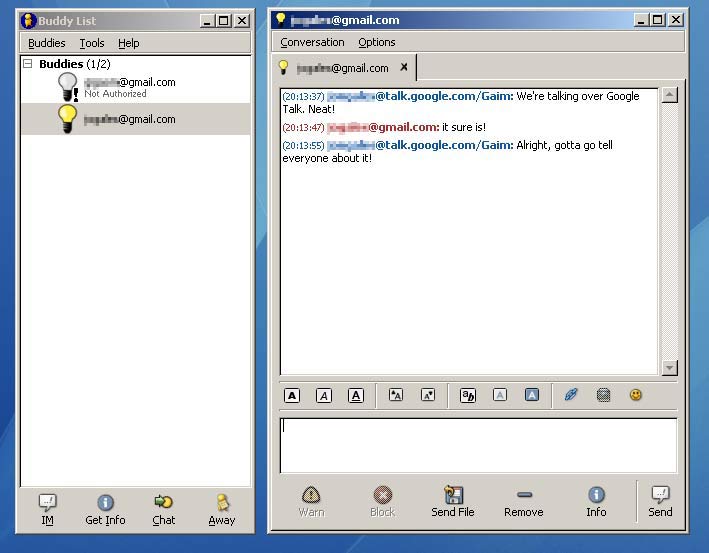Send the message with the Send button
This screenshot has height=553, width=709.
pos(660,501)
